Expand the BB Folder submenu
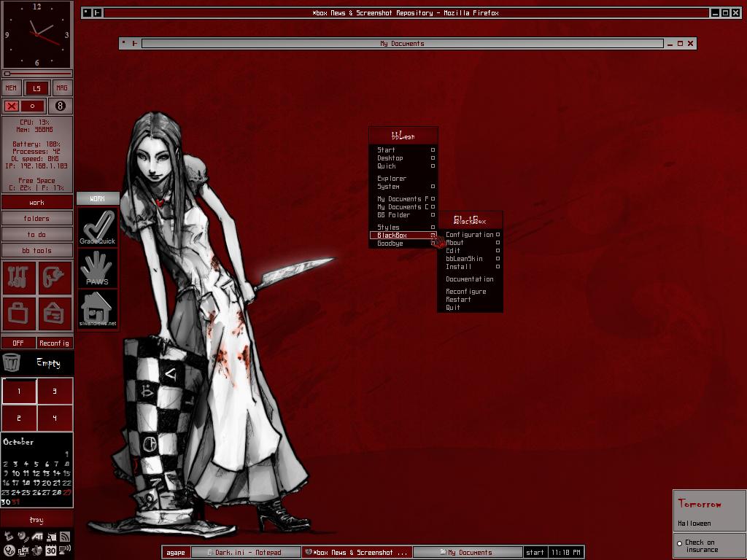Viewport: 747px width, 560px height. click(x=403, y=215)
